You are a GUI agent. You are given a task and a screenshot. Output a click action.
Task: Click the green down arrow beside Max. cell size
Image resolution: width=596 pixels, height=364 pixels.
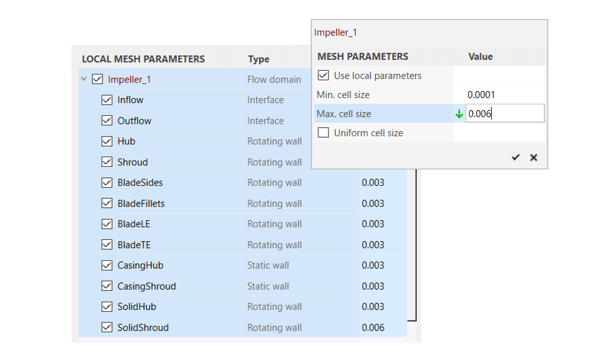[x=459, y=113]
